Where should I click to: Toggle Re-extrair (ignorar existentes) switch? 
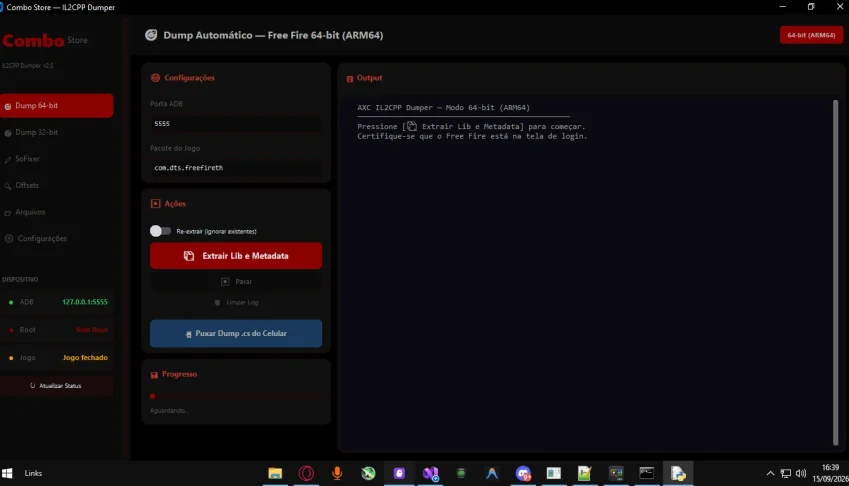coord(160,231)
